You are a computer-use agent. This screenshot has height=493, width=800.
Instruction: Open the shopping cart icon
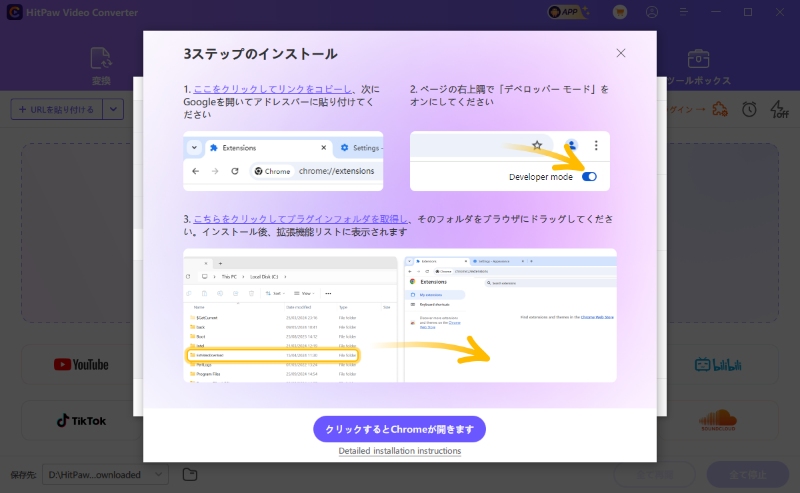click(x=620, y=12)
